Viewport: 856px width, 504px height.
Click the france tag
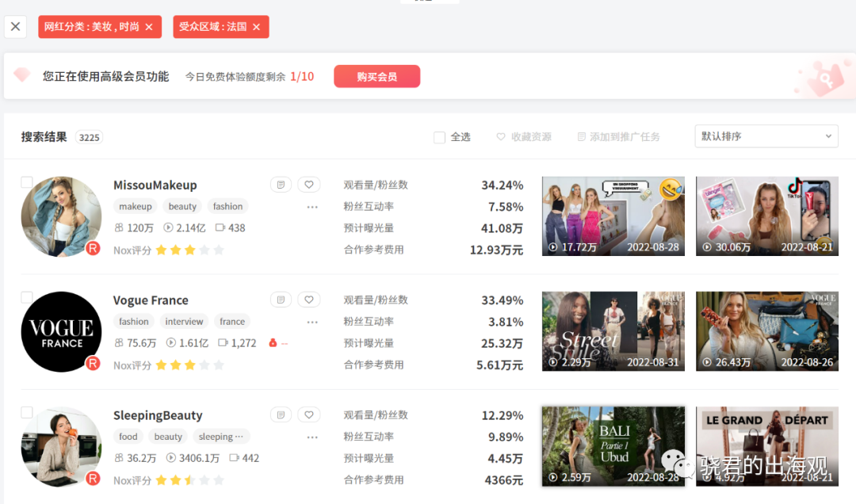click(x=232, y=322)
